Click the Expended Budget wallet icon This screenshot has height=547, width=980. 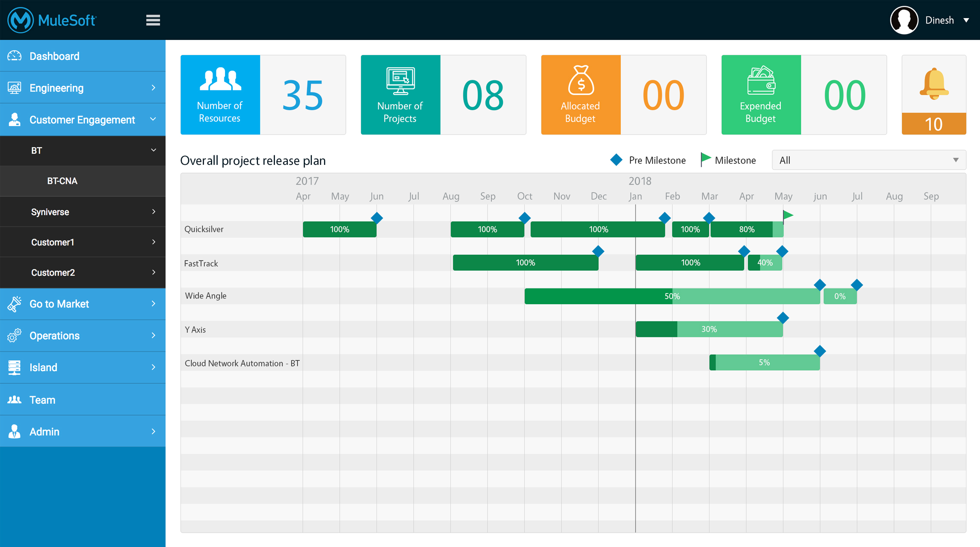point(761,80)
